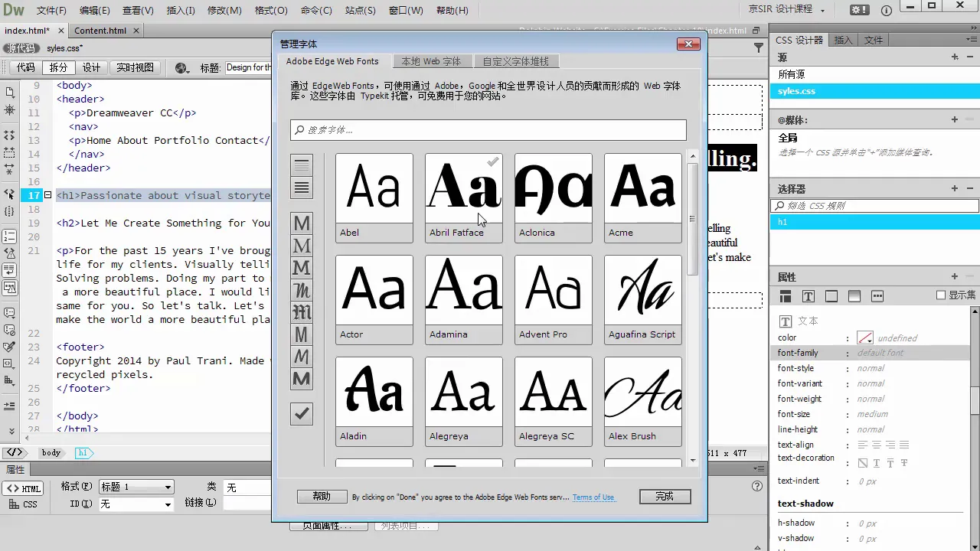Click the 筛选 CSS 规则 filter field

click(874, 206)
